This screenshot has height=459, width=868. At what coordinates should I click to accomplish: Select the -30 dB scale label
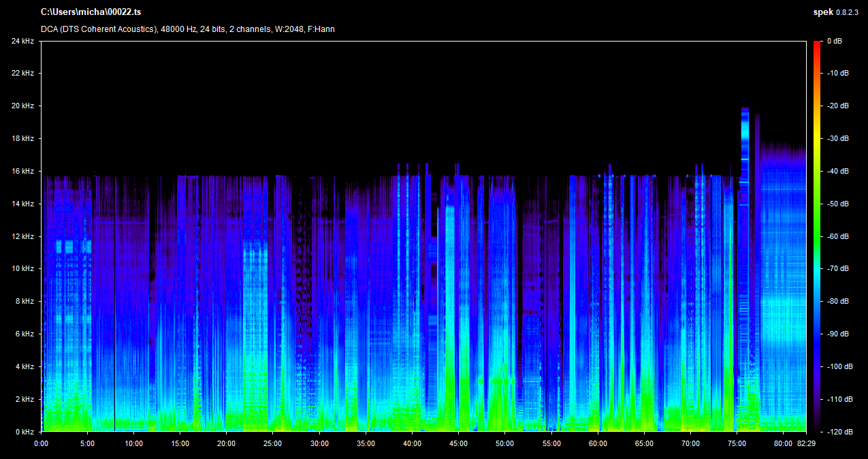click(837, 139)
